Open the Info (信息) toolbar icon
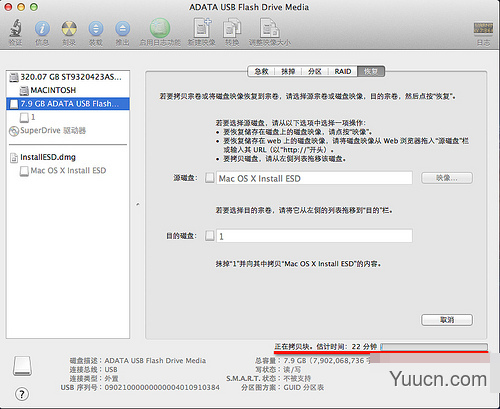The width and height of the screenshot is (500, 409). click(x=42, y=29)
